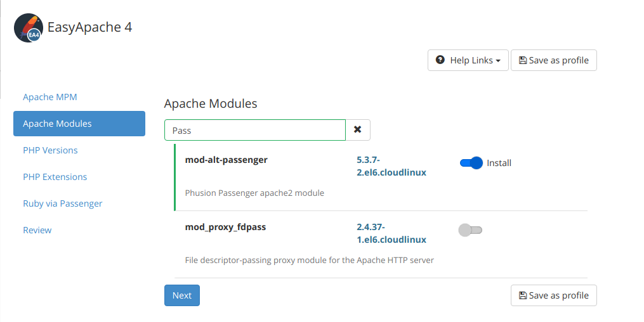Open the Apache MPM section
The image size is (644, 322).
click(x=49, y=97)
